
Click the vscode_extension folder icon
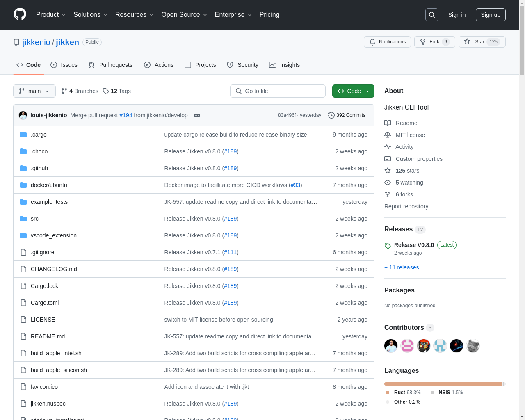click(x=23, y=235)
